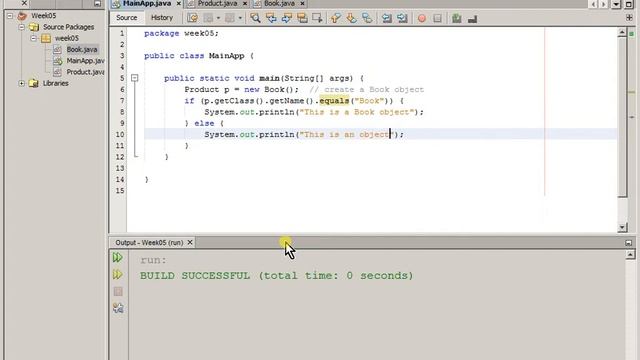Click the Output settings icon

pyautogui.click(x=118, y=308)
